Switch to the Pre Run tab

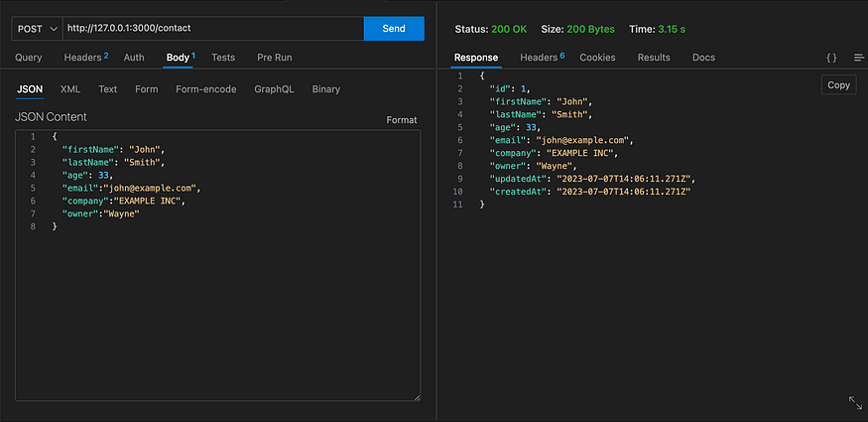pos(275,58)
